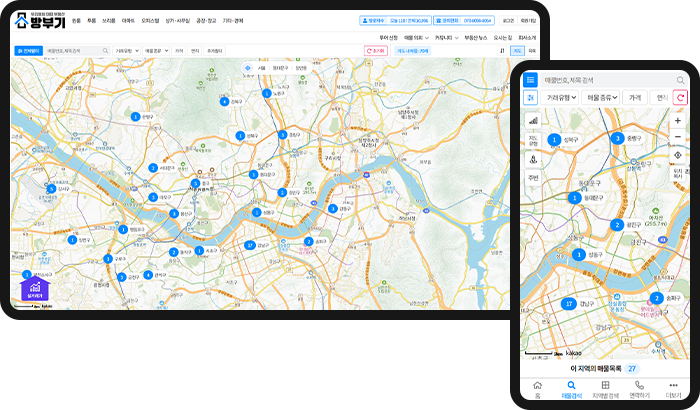Click the 가격 filter button on mobile
The width and height of the screenshot is (700, 410).
[x=634, y=98]
